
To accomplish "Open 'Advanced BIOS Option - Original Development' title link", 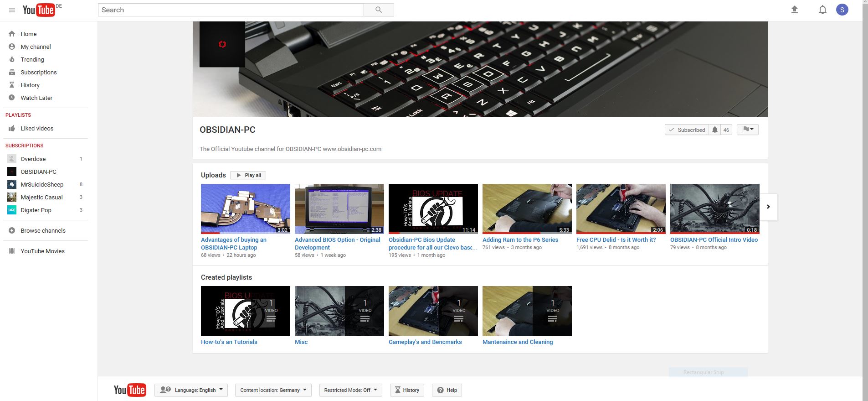I will point(338,244).
